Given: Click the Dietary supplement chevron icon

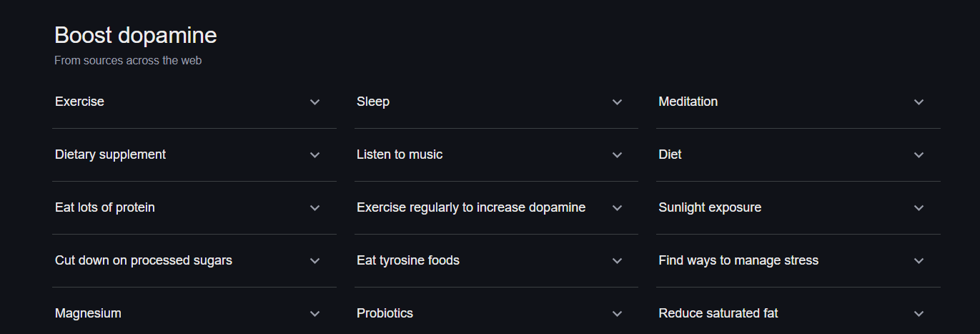Looking at the screenshot, I should coord(315,155).
